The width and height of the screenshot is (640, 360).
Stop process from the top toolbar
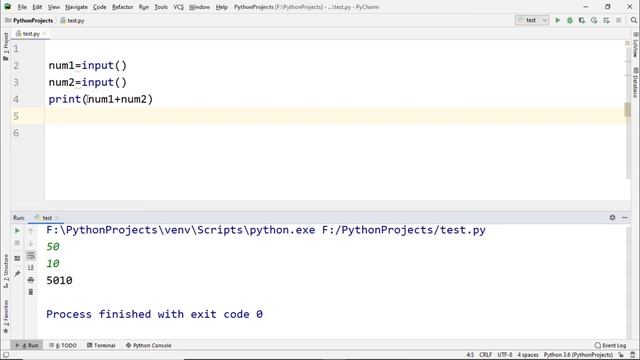click(618, 20)
